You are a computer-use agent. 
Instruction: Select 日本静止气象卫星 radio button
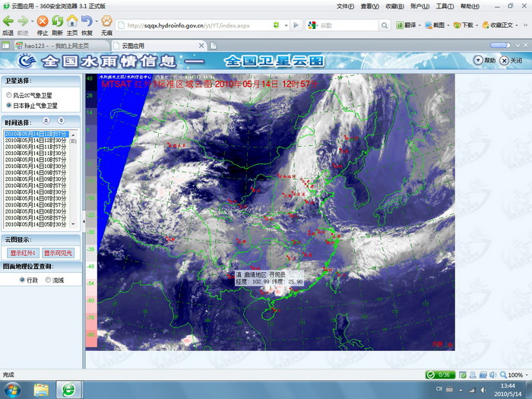click(8, 106)
